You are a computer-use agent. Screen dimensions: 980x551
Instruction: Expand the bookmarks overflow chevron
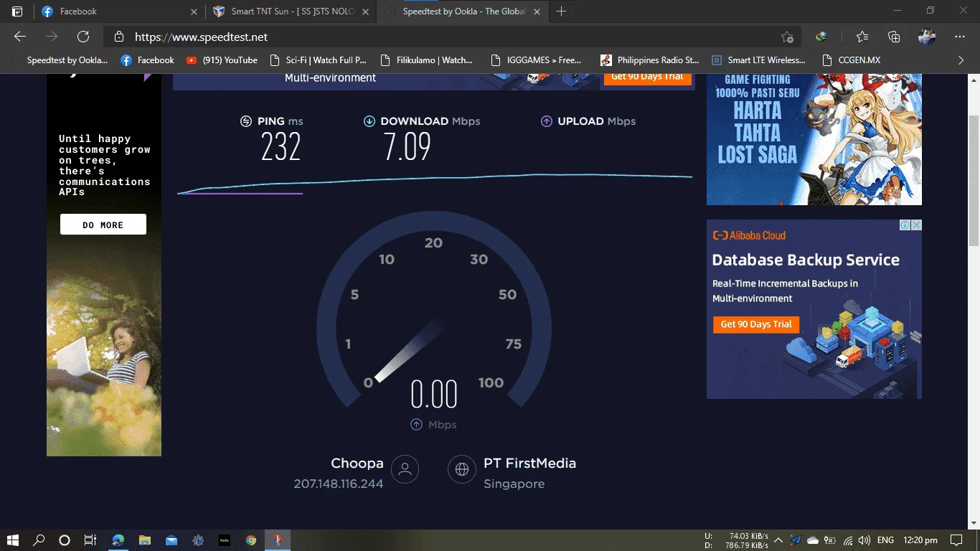pyautogui.click(x=961, y=60)
